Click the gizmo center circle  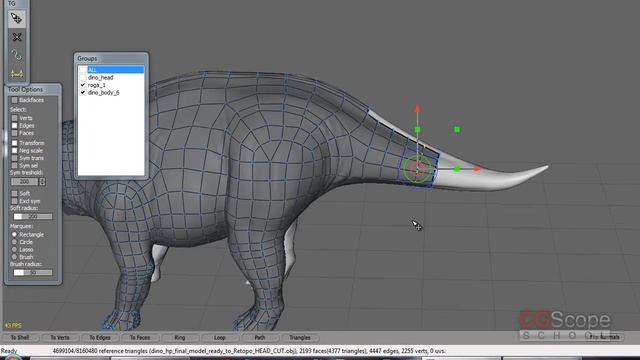(x=417, y=169)
